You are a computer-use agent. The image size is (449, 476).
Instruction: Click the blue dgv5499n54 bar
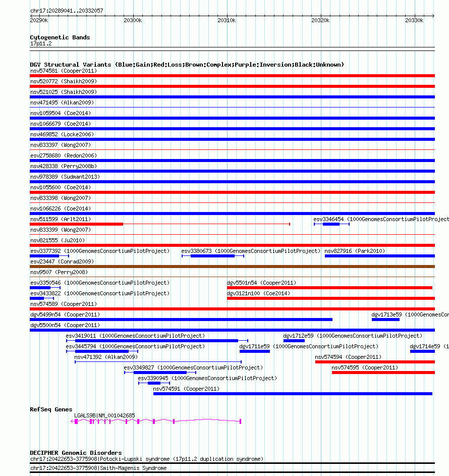click(181, 320)
